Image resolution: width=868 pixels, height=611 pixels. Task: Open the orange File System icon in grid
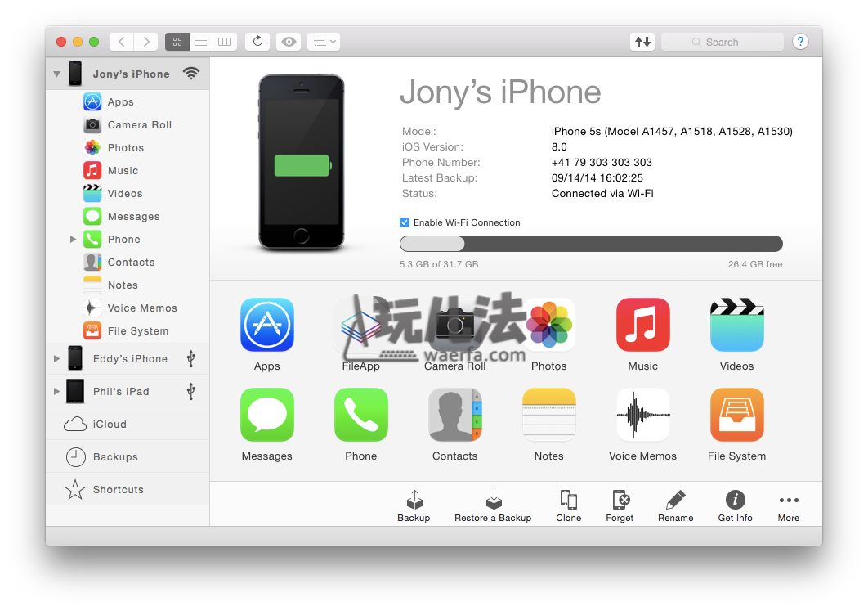[736, 415]
